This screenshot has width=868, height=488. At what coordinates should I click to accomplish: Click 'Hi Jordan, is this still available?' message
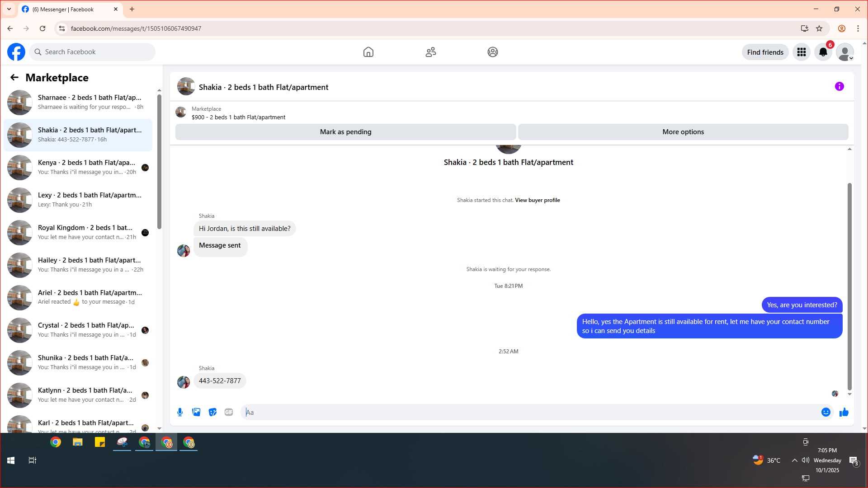[245, 229]
